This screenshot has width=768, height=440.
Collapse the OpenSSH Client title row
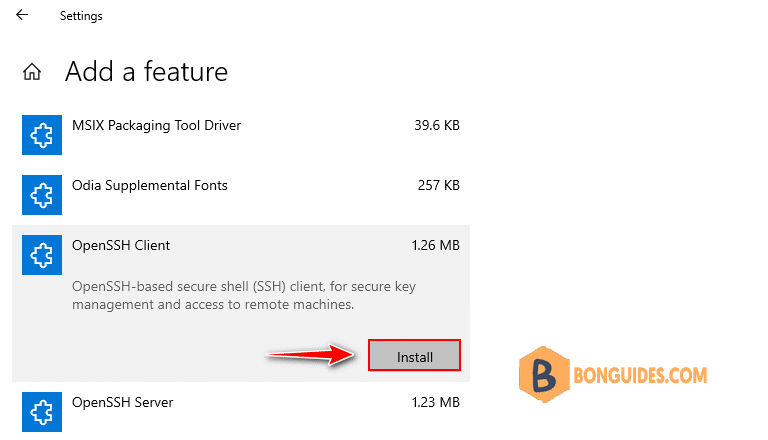coord(240,250)
